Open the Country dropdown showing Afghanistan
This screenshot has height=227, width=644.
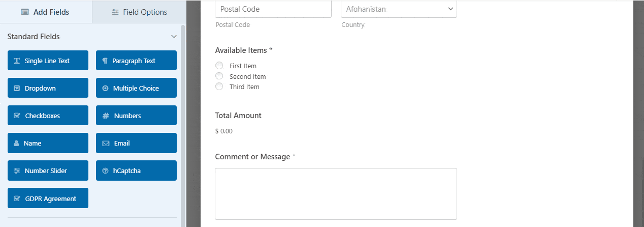[399, 9]
